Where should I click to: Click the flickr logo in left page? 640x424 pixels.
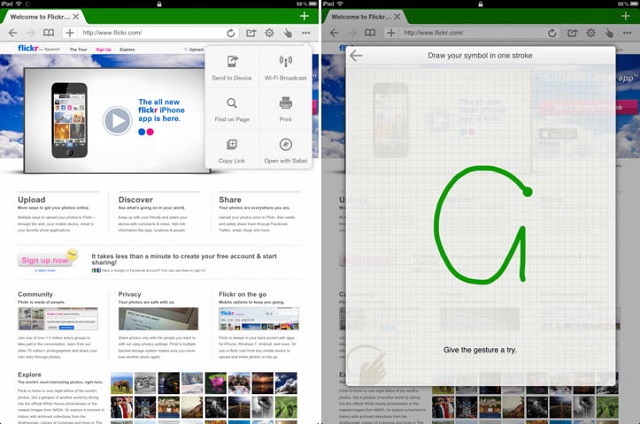click(x=28, y=48)
